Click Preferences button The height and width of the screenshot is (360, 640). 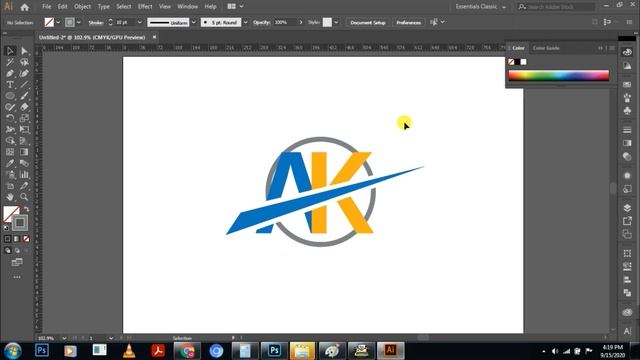point(408,22)
